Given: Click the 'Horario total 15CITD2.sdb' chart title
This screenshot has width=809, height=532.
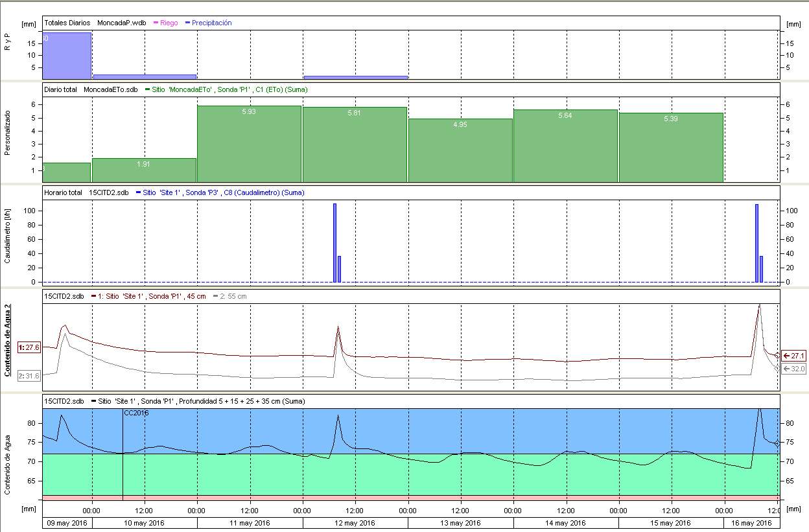Looking at the screenshot, I should tap(86, 192).
